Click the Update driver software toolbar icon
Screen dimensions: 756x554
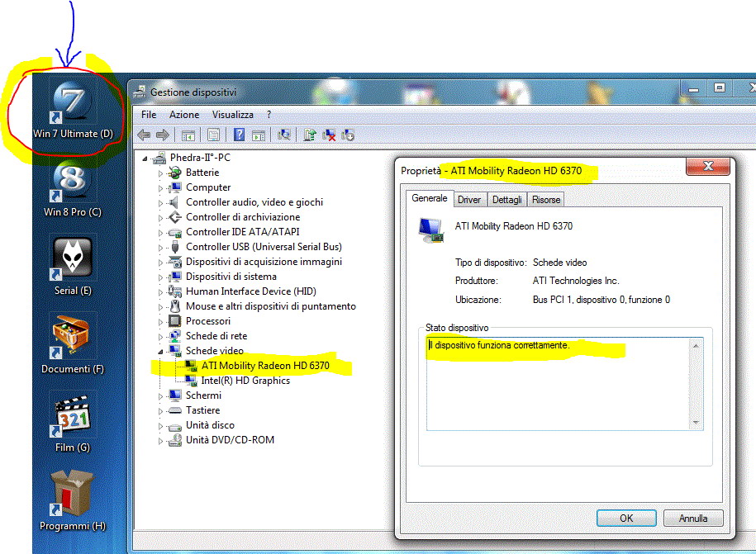310,135
